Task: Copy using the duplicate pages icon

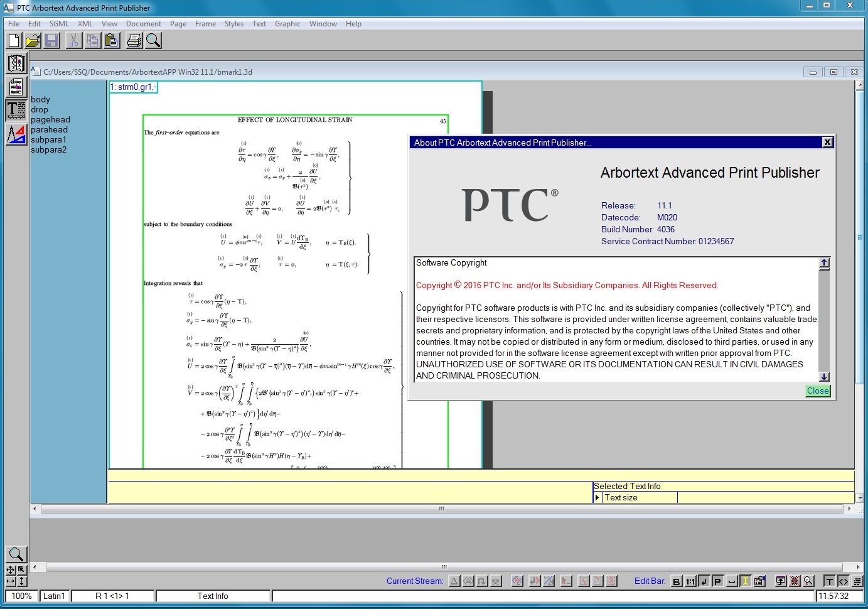Action: (x=92, y=41)
